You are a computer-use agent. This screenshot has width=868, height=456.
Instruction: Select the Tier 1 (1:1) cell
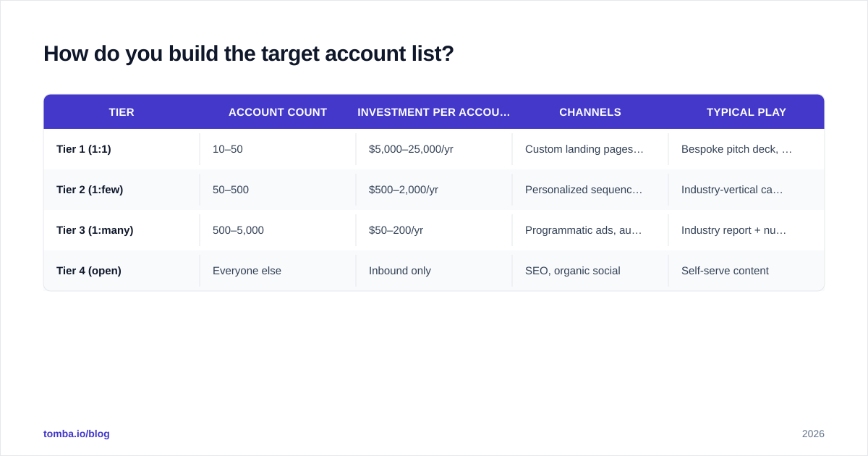pos(122,149)
